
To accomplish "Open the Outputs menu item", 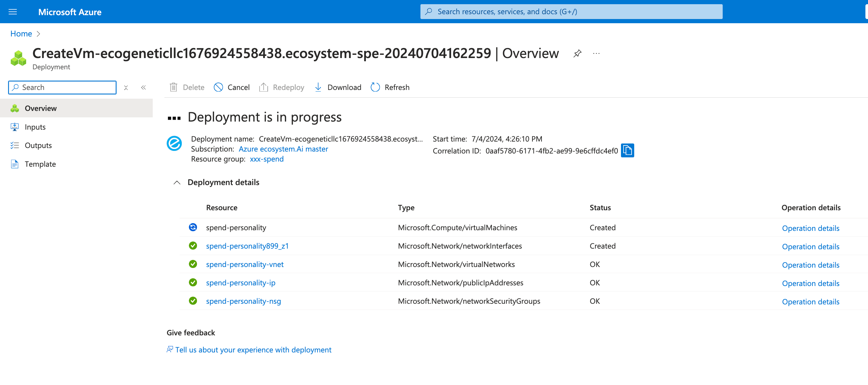I will pyautogui.click(x=38, y=145).
